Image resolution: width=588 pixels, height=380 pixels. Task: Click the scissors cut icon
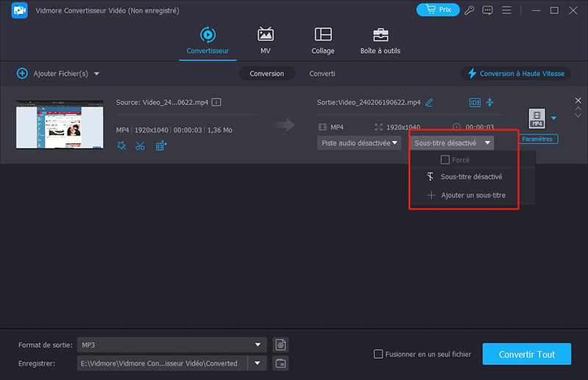click(x=140, y=146)
